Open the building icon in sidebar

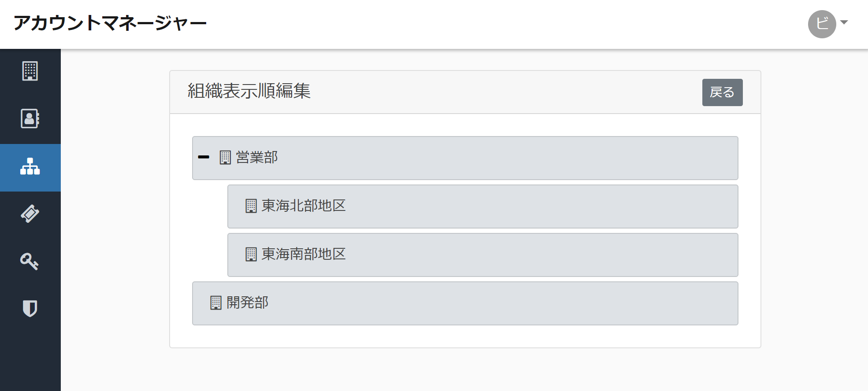(30, 71)
